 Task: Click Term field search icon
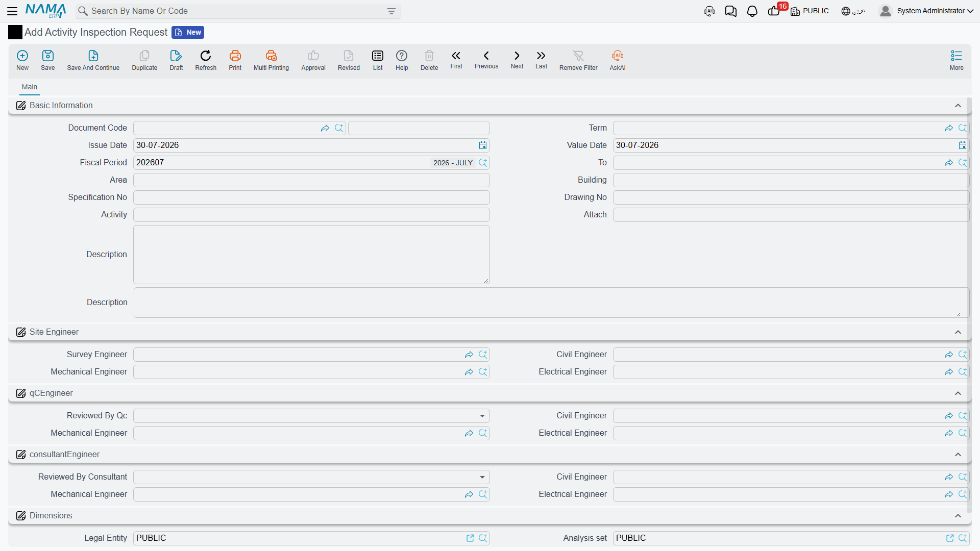coord(963,128)
